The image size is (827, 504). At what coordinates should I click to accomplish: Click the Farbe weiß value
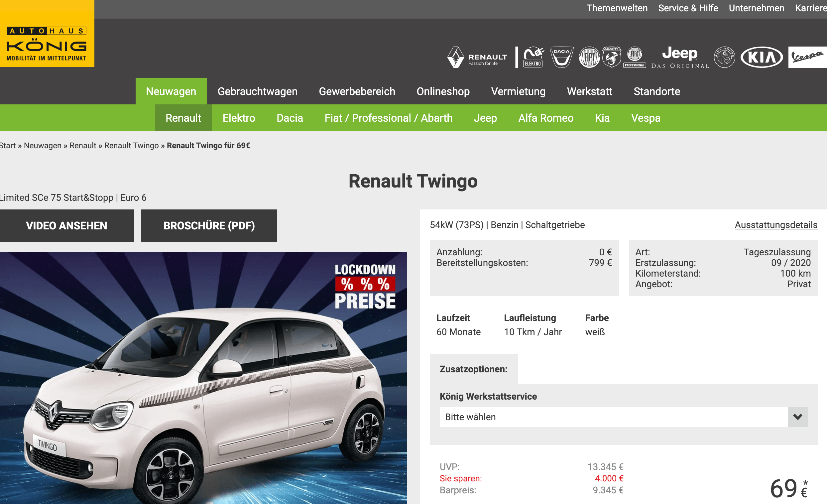pyautogui.click(x=595, y=332)
